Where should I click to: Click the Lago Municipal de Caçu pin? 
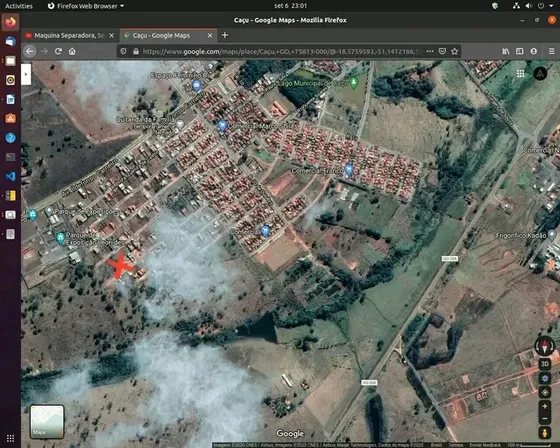[354, 83]
